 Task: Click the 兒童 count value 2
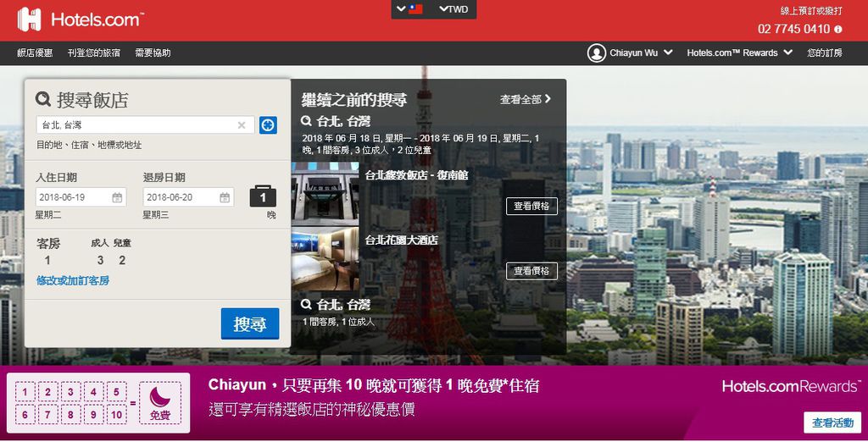click(x=122, y=260)
